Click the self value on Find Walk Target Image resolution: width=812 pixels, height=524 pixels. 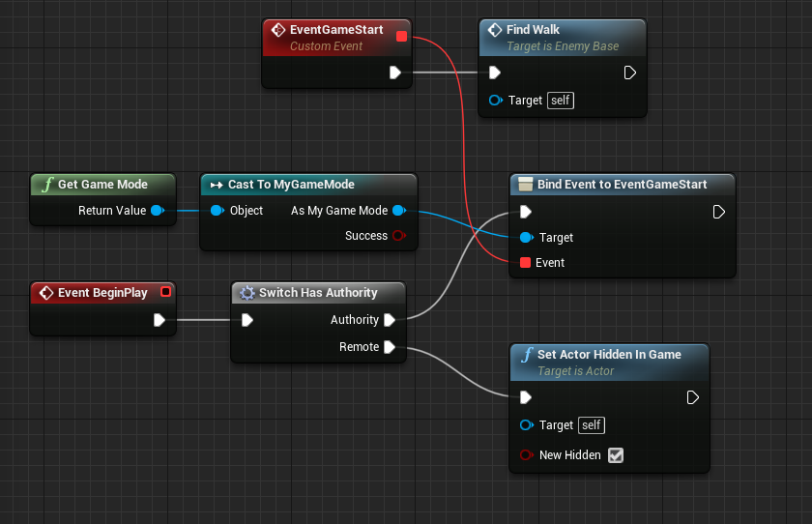561,100
